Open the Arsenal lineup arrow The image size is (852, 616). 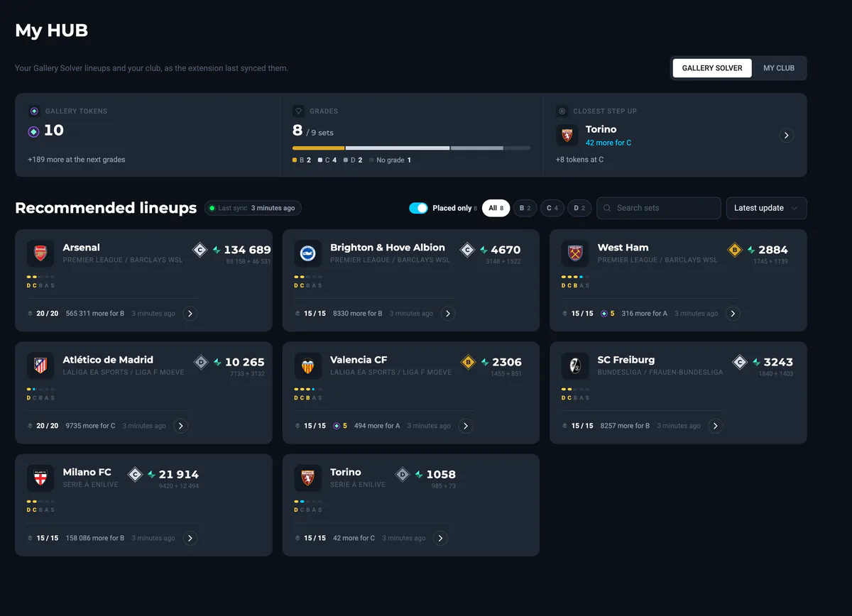[190, 314]
